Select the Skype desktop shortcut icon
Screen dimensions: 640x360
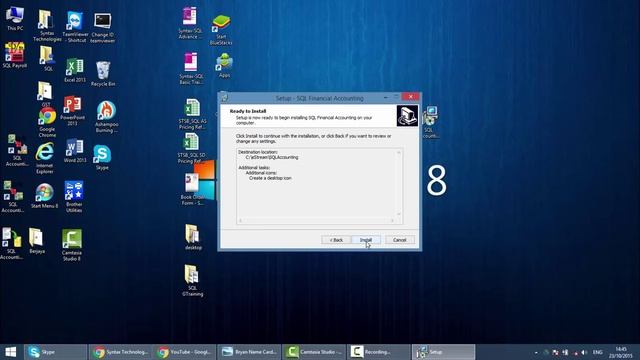[x=102, y=157]
